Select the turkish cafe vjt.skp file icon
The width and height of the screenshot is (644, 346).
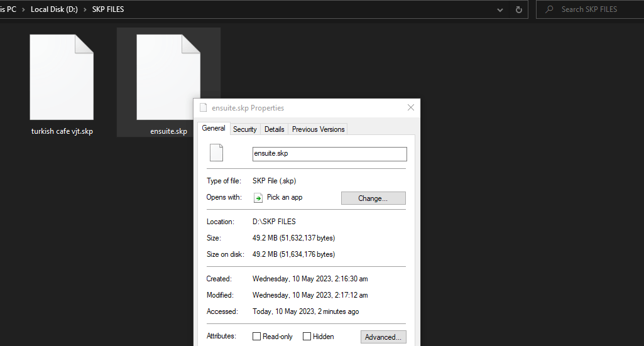pos(62,77)
